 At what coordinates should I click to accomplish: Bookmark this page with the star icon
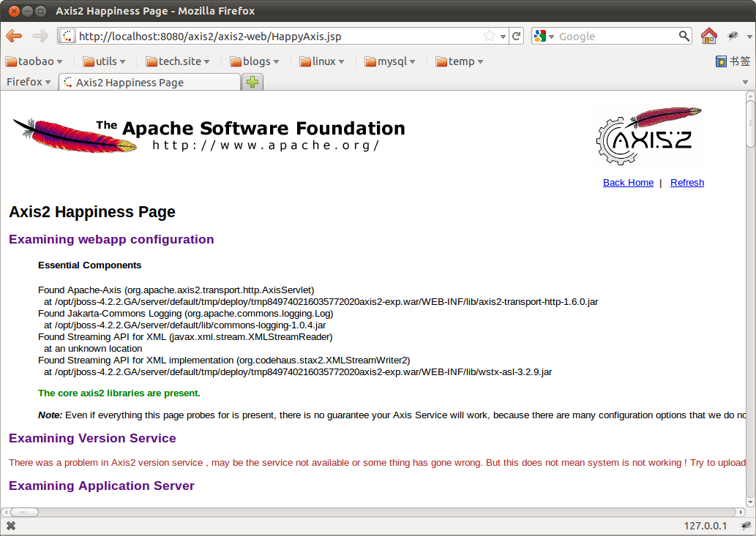click(x=489, y=36)
